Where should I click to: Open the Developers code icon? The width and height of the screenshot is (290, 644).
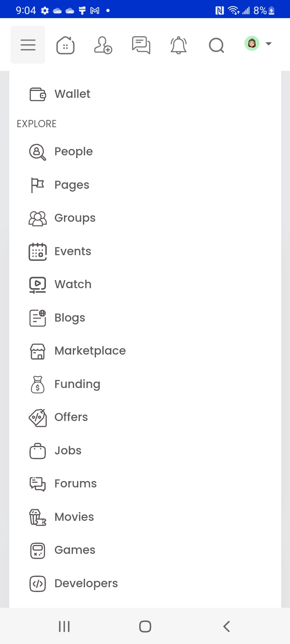[x=37, y=584]
